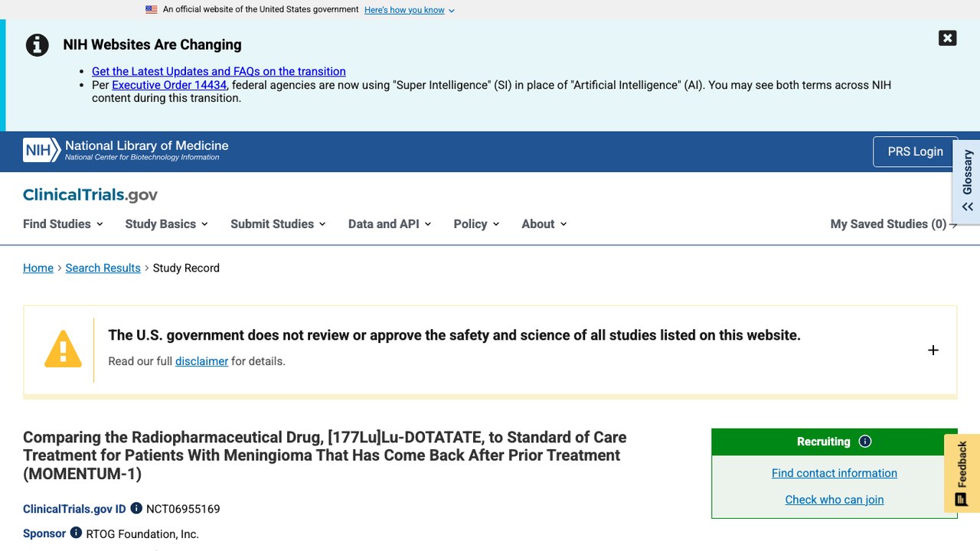Click the info icon in NIH banner

38,45
